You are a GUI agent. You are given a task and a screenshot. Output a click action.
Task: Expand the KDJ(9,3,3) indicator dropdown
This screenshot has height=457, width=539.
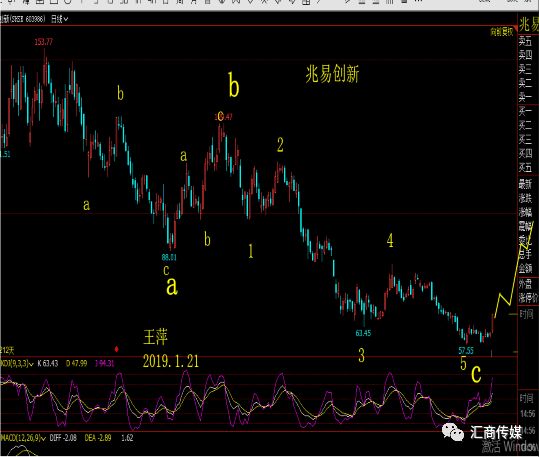point(16,363)
